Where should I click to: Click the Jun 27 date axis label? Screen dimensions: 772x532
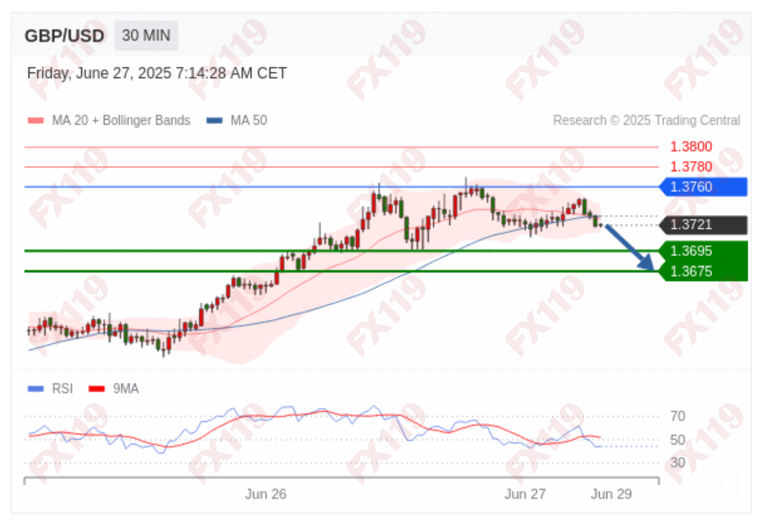pos(525,494)
